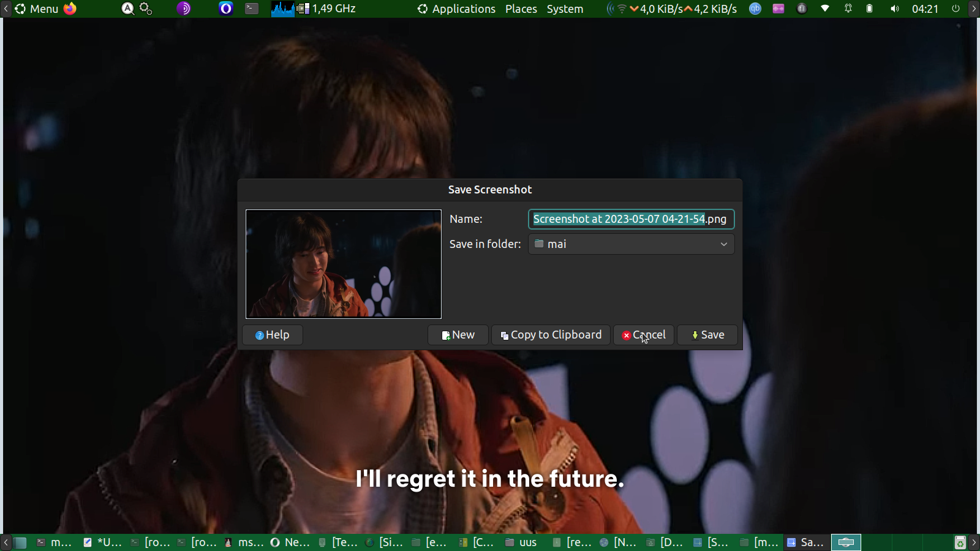Switch to the "ms…" taskbar window

tap(243, 542)
